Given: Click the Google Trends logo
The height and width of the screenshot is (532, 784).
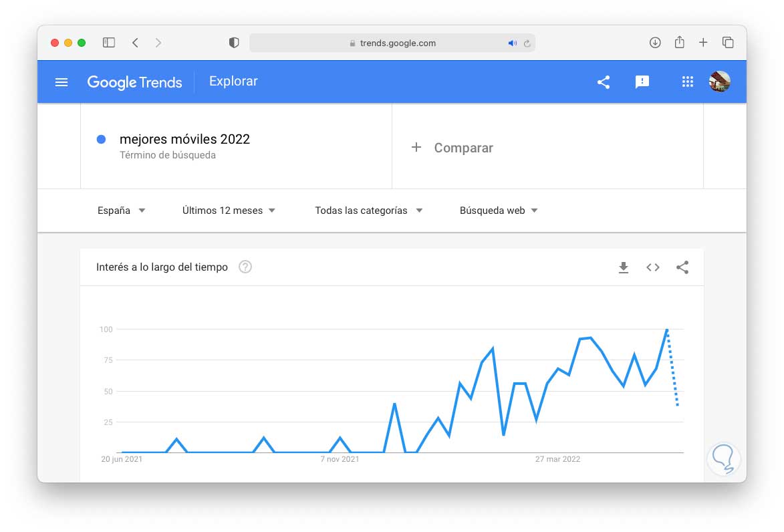Looking at the screenshot, I should (x=134, y=82).
